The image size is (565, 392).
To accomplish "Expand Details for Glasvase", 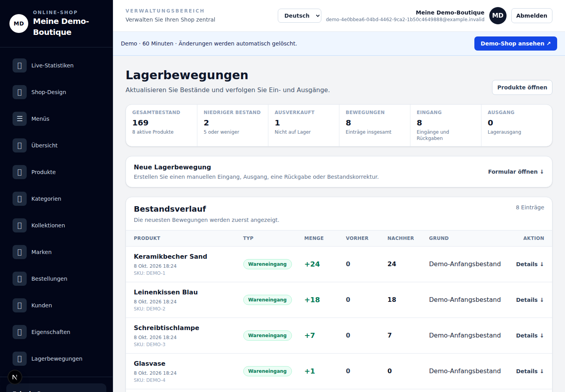I will [530, 371].
